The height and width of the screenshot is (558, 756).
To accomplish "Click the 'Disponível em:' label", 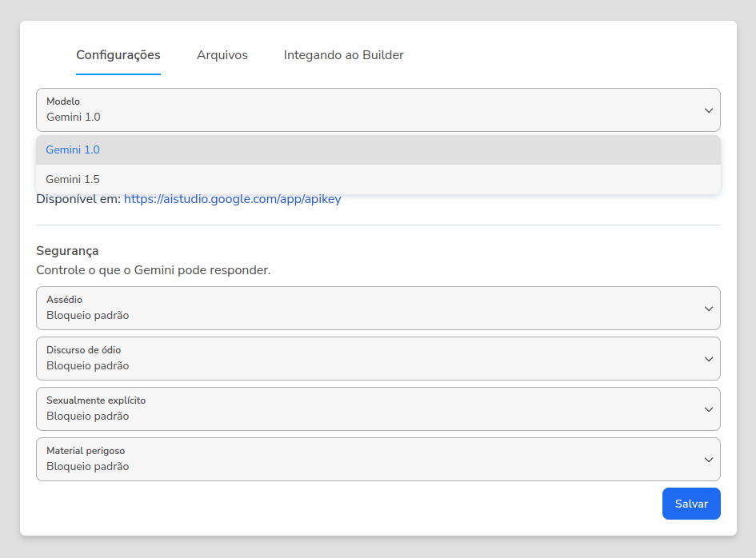I will [78, 199].
